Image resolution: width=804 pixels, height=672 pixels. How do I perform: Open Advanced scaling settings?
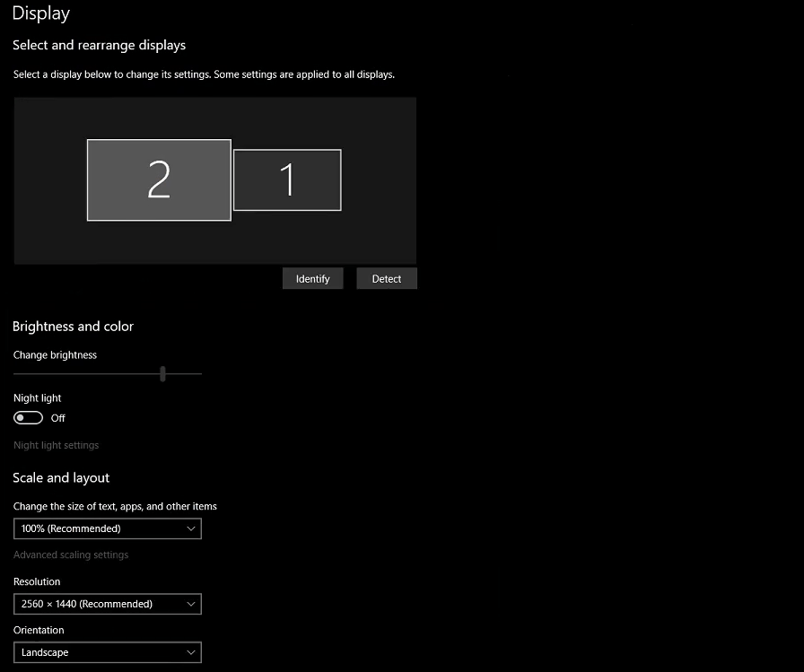71,554
